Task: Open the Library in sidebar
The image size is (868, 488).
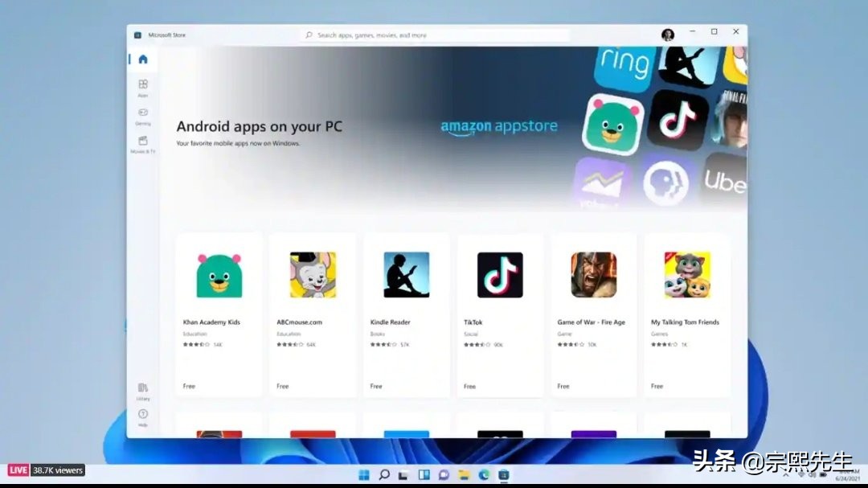Action: click(143, 391)
